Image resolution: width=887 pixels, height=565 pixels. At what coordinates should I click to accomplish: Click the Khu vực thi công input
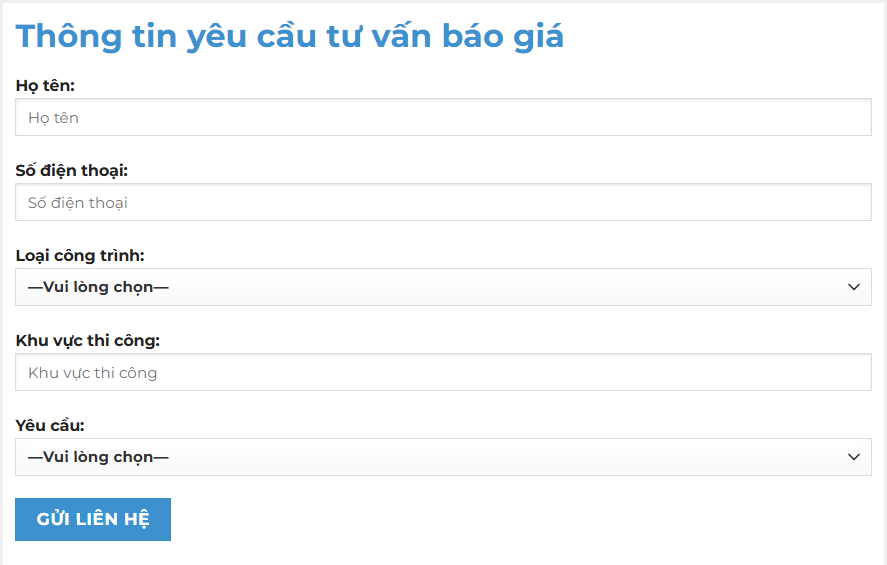click(443, 372)
